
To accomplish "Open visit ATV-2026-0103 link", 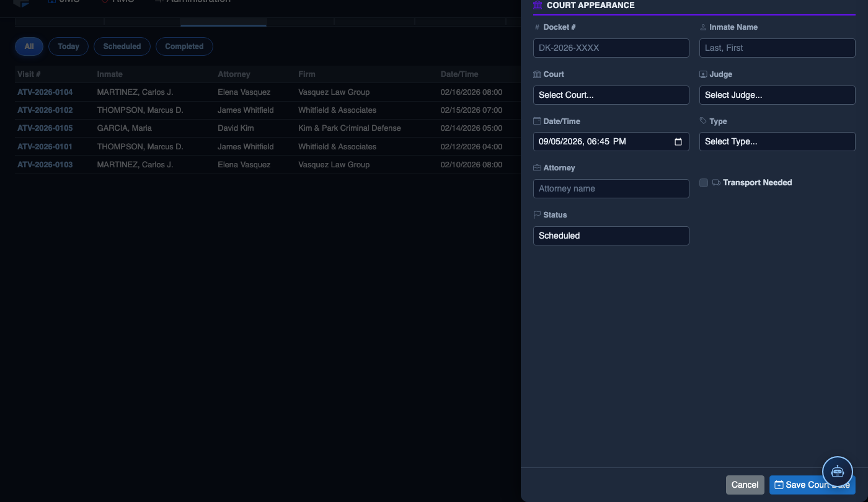I will pyautogui.click(x=45, y=165).
